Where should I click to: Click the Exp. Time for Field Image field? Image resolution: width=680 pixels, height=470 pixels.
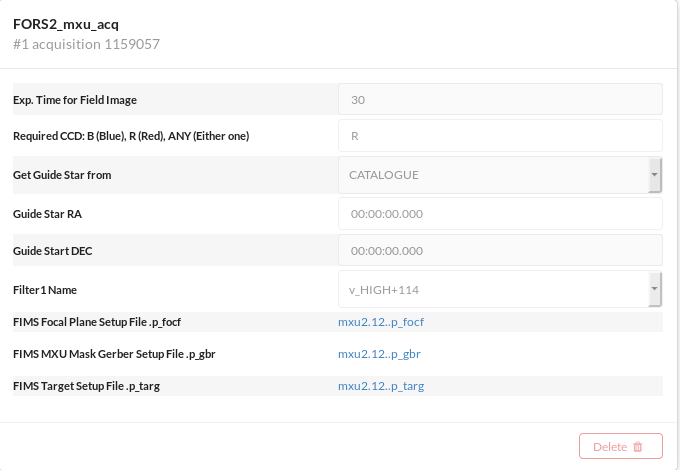coord(500,99)
